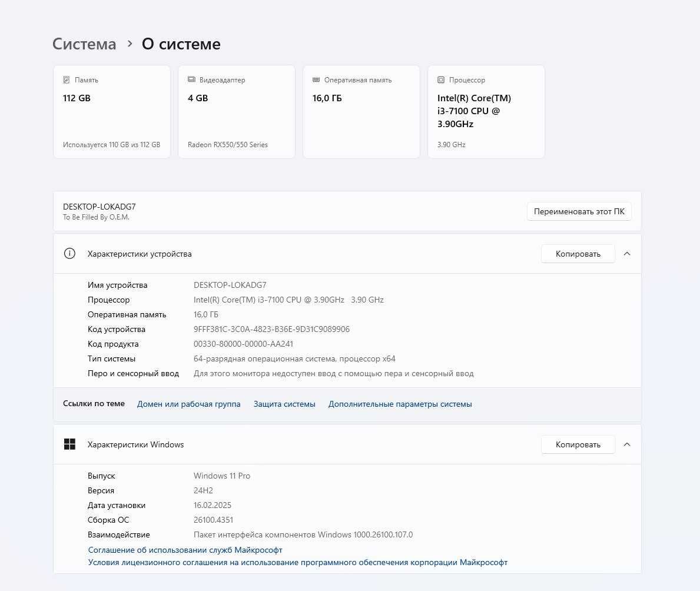The width and height of the screenshot is (700, 591).
Task: Click the version value 24H2
Action: (203, 490)
